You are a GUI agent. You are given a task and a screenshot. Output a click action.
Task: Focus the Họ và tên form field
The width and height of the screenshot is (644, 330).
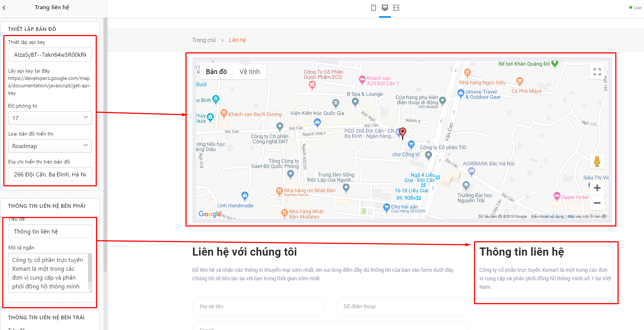click(258, 306)
